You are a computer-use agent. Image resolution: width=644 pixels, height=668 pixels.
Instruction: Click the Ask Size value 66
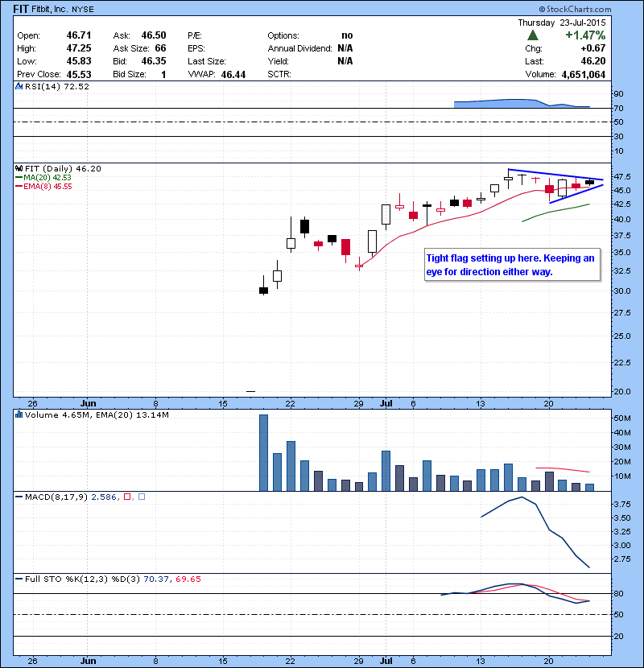(x=161, y=48)
